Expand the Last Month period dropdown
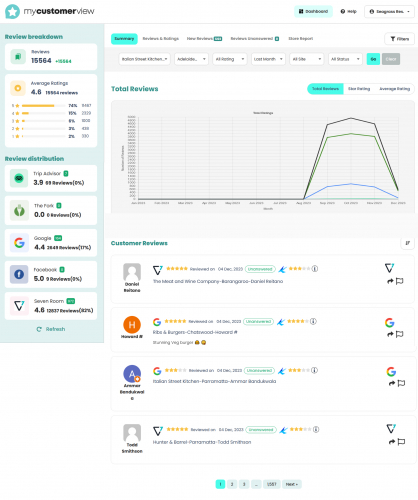This screenshot has width=418, height=500. (268, 59)
